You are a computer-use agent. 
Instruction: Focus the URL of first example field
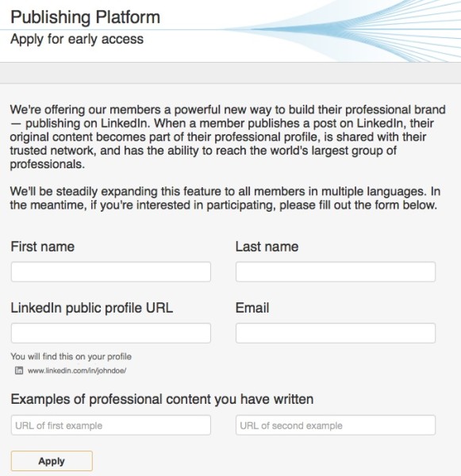click(111, 425)
